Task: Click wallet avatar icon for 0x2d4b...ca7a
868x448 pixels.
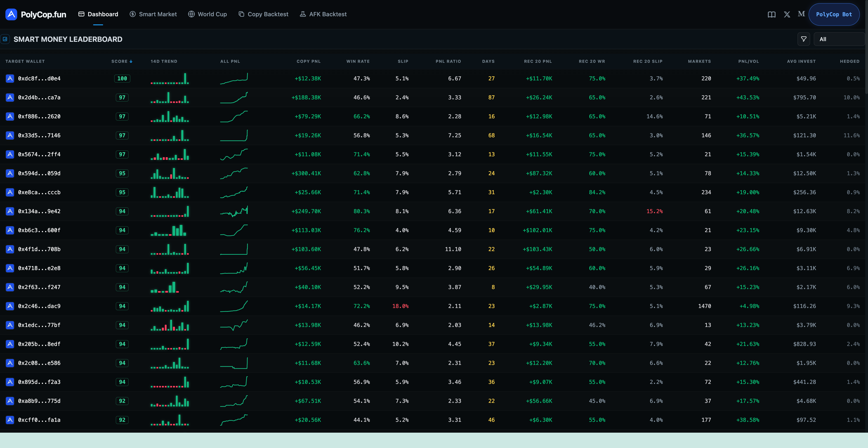Action: pyautogui.click(x=10, y=97)
